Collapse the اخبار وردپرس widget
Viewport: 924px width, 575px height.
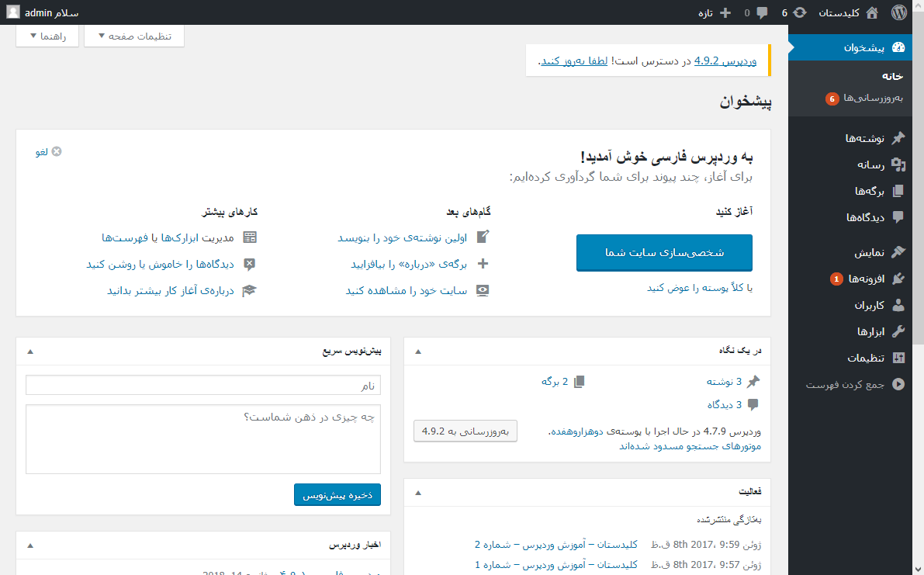30,546
